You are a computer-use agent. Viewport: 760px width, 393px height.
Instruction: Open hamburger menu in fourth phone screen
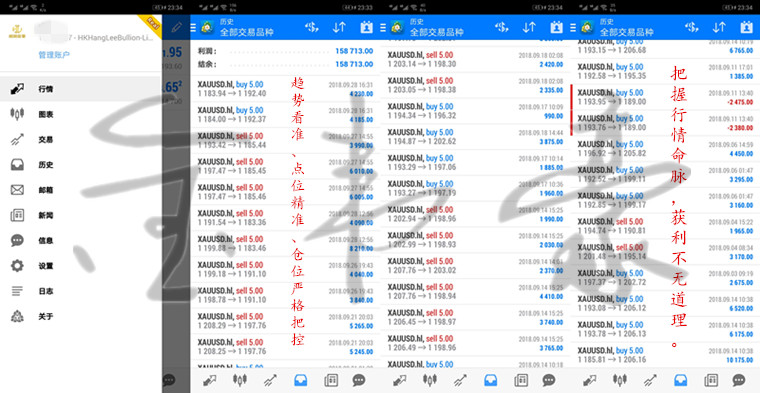574,28
